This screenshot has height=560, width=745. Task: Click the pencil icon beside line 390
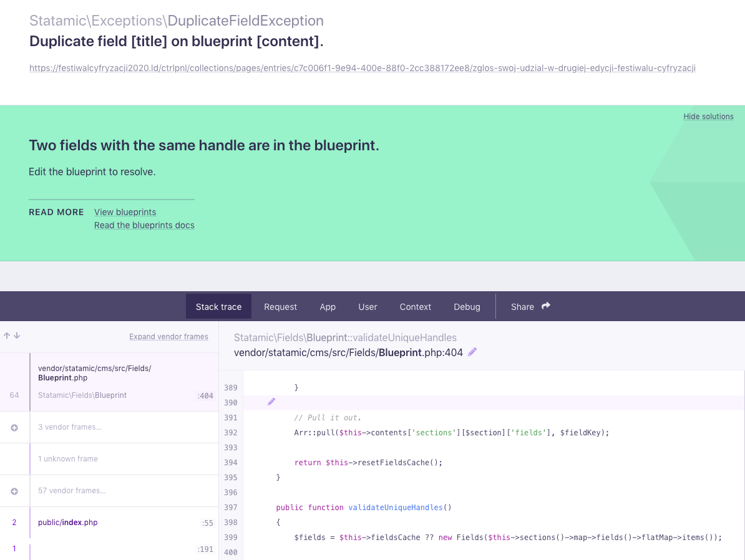[x=271, y=402]
